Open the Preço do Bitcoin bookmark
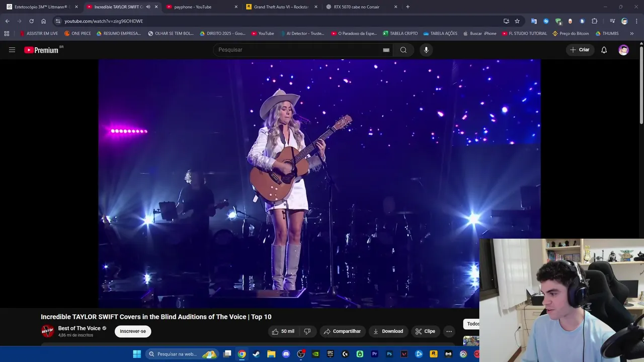This screenshot has height=362, width=644. pos(571,34)
